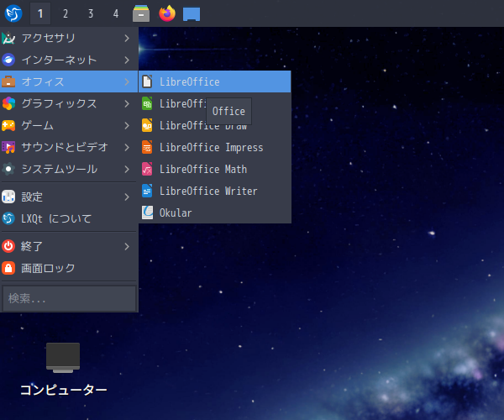Expand the オフィス submenu arrow
Screen dimensions: 504x420
point(127,81)
